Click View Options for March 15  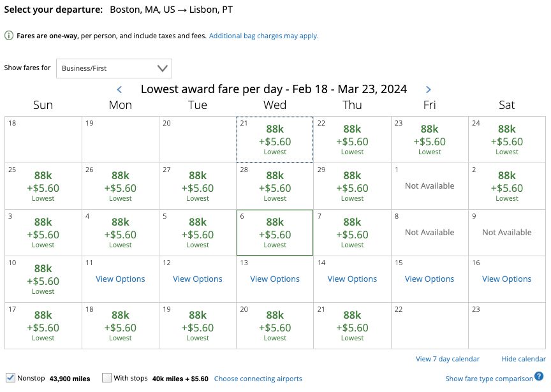pyautogui.click(x=429, y=279)
